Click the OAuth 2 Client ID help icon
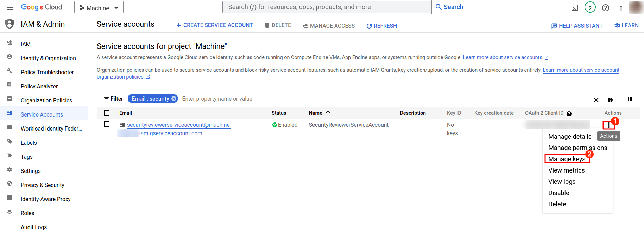Image resolution: width=644 pixels, height=231 pixels. [x=569, y=113]
